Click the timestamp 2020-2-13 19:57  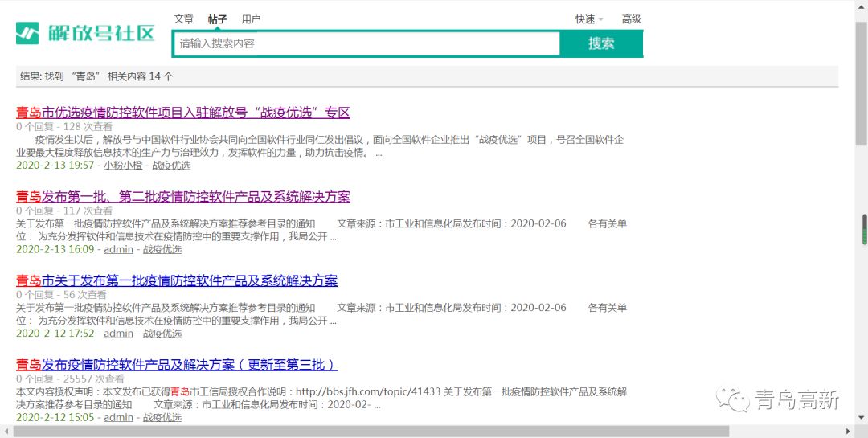(x=55, y=165)
